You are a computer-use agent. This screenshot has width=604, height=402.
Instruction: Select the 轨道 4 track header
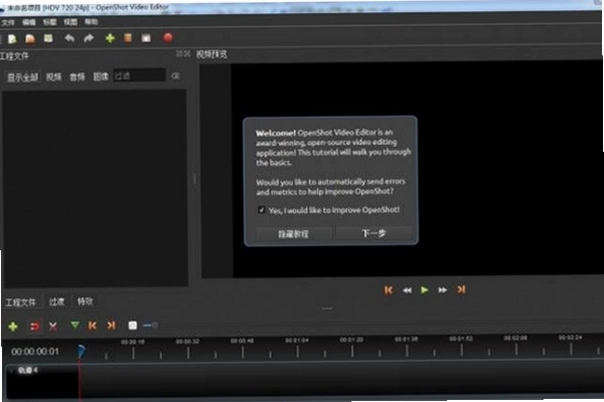(x=42, y=381)
